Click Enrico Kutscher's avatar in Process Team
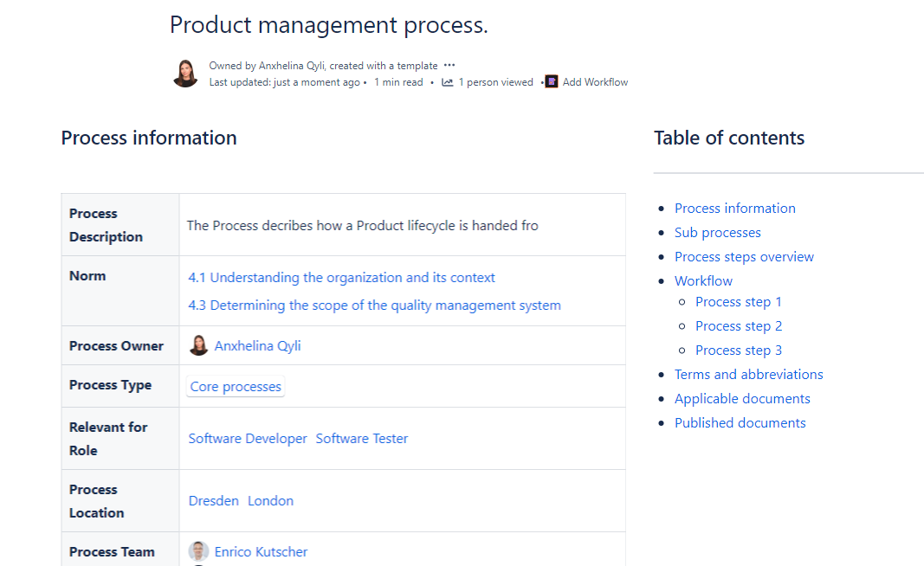The image size is (924, 566). pos(198,551)
